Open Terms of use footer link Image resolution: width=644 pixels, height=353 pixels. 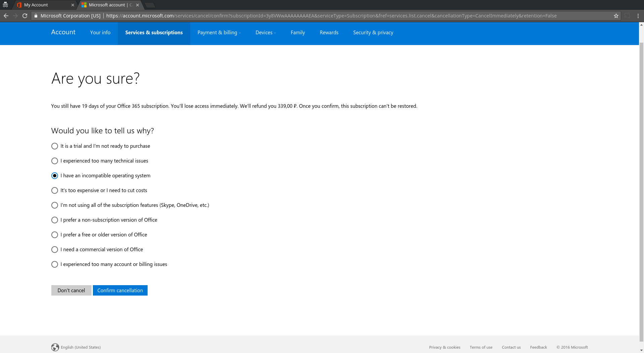coord(481,347)
